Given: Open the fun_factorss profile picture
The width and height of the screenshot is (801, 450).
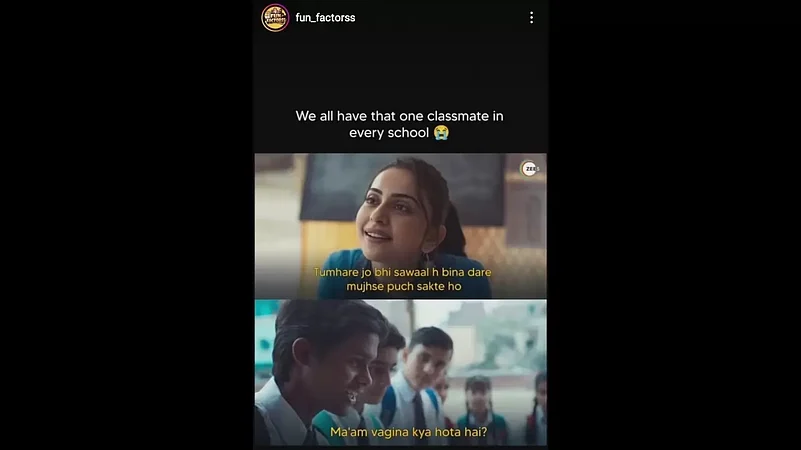Looking at the screenshot, I should 275,17.
